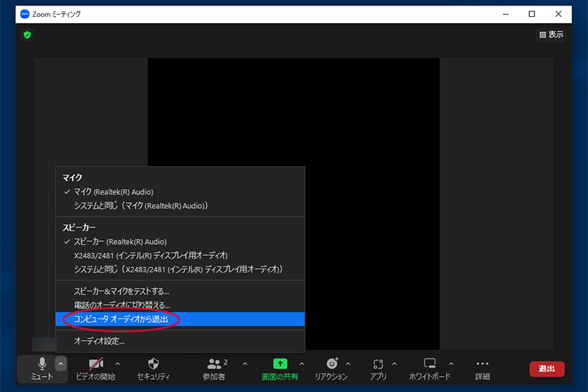This screenshot has height=392, width=588.
Task: Minimize the Zoom meeting window
Action: pos(505,15)
